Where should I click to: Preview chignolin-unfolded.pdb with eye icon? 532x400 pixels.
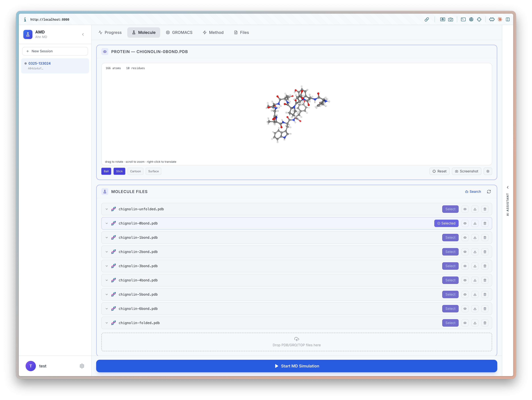point(465,209)
